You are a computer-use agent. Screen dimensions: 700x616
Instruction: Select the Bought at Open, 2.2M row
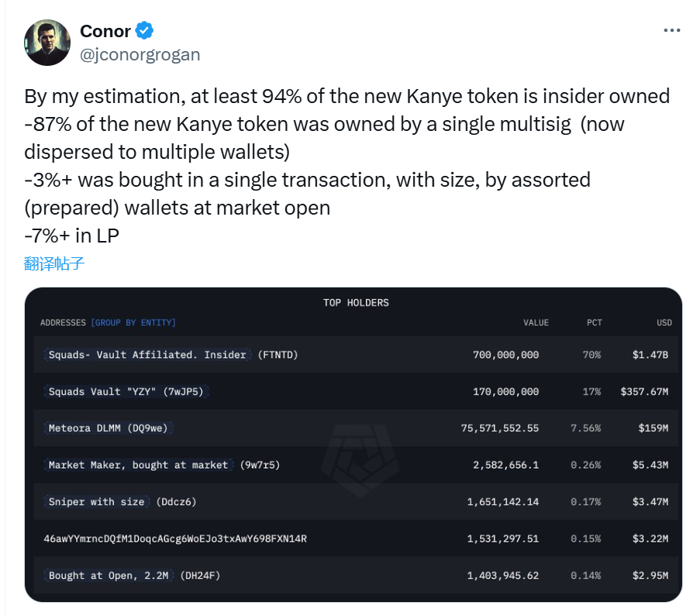pos(109,576)
